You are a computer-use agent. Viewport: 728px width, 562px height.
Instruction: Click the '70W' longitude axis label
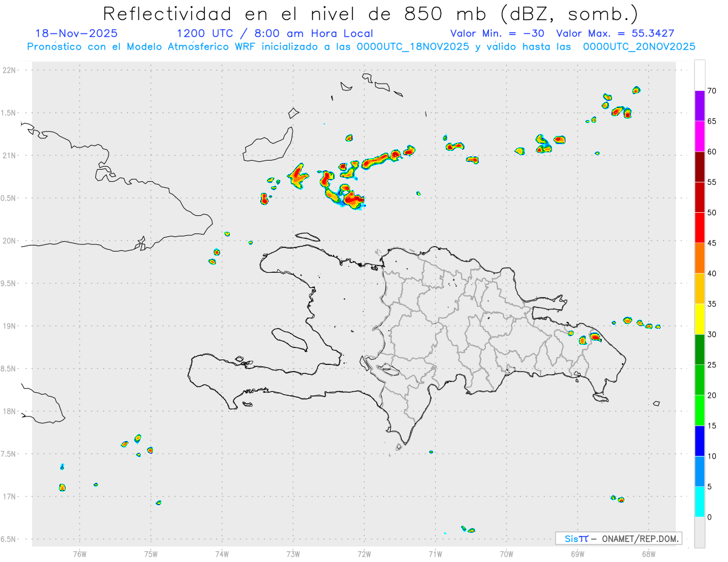[507, 553]
